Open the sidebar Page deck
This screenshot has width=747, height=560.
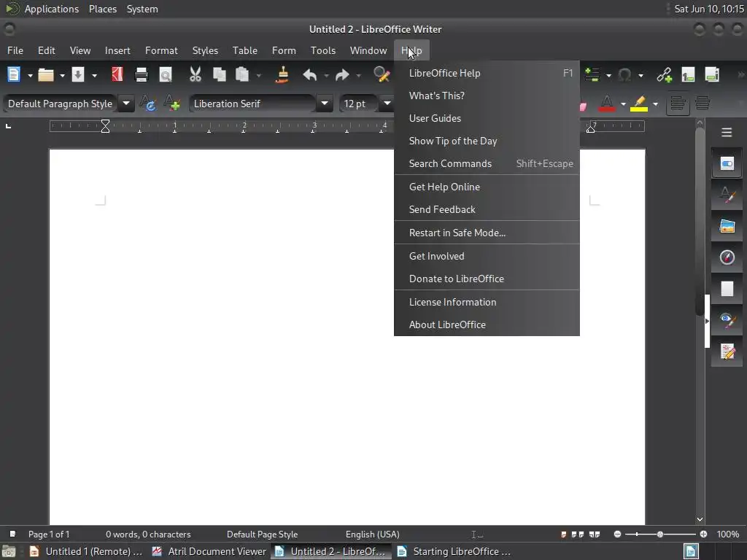727,289
